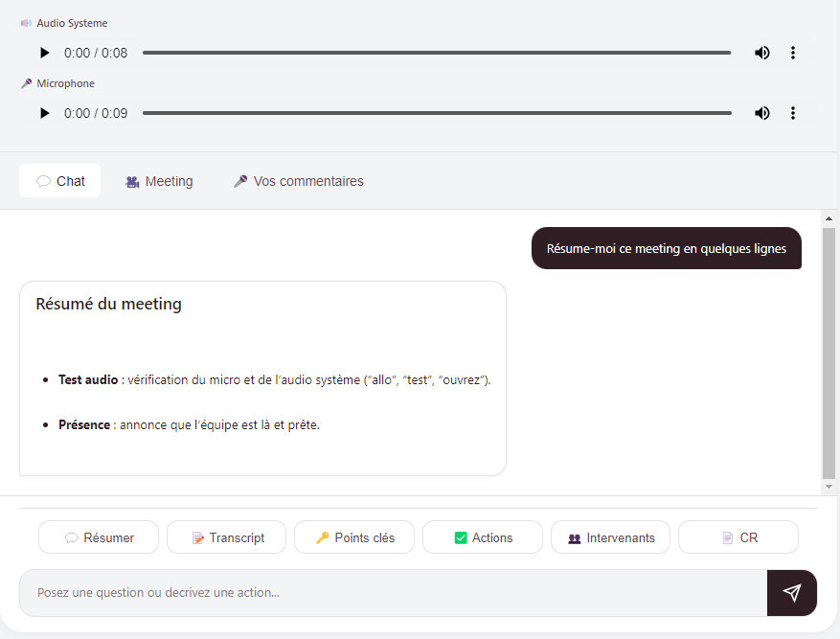Click the microphone icon beside Microphone label
Viewport: 840px width, 639px height.
pyautogui.click(x=25, y=83)
